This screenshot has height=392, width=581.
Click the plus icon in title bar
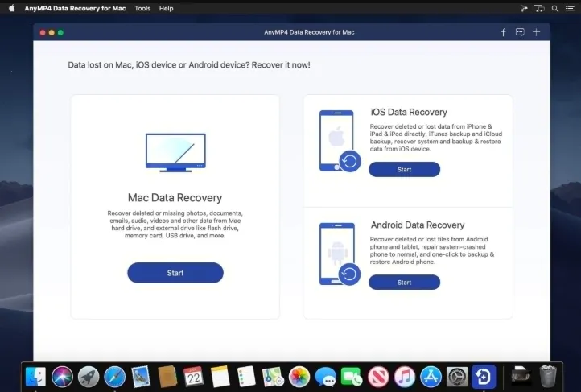(x=536, y=32)
